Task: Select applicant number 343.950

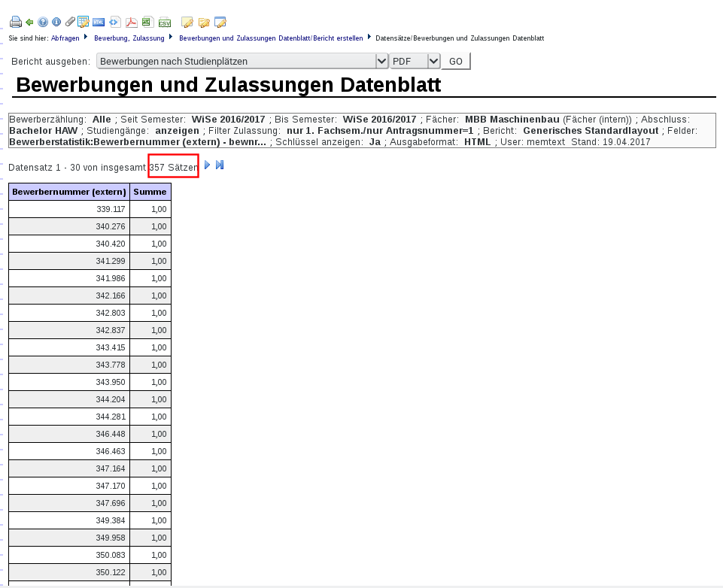Action: coord(111,382)
